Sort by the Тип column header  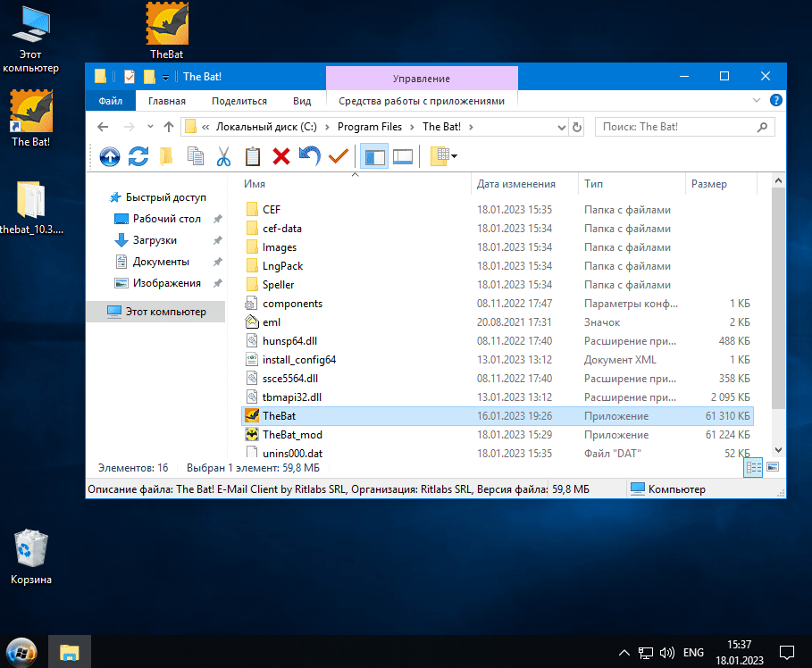click(x=632, y=184)
